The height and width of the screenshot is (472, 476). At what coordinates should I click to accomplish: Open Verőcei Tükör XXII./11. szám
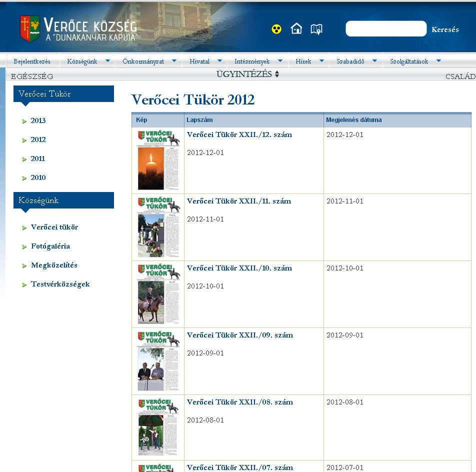tap(238, 201)
